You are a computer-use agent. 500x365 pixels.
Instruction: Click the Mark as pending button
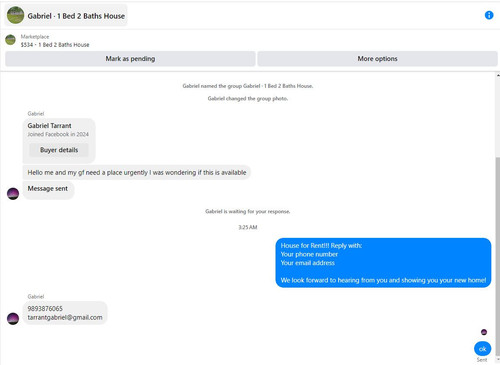tap(130, 59)
